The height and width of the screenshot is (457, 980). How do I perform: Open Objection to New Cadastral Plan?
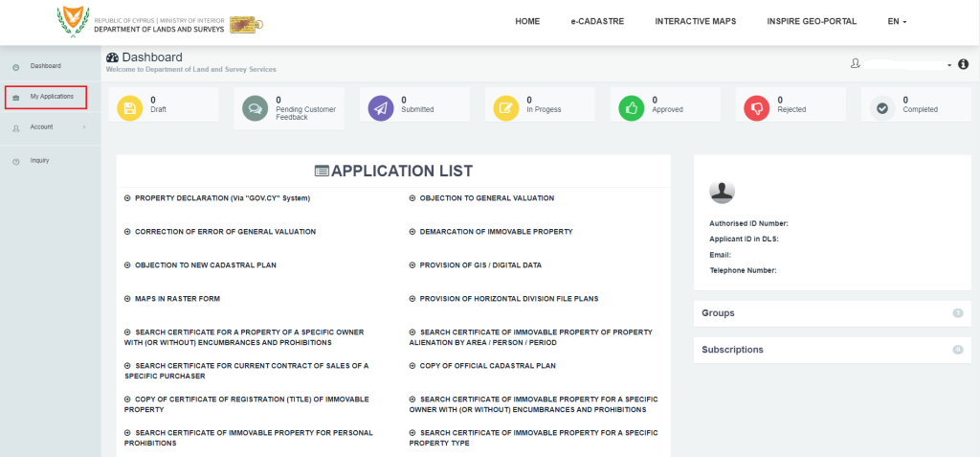pyautogui.click(x=206, y=265)
